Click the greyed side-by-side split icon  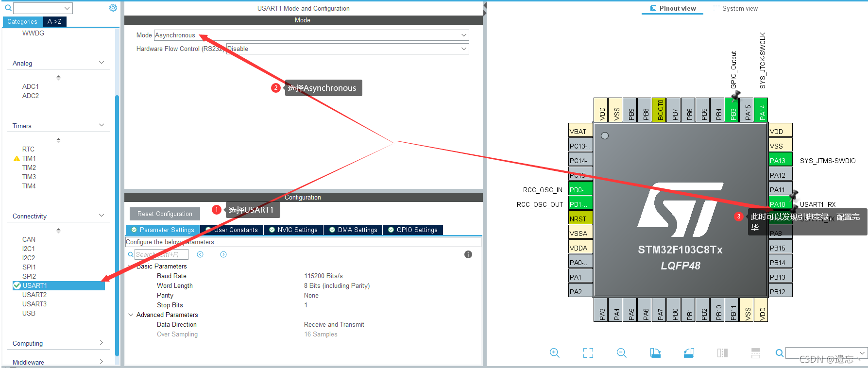[722, 353]
